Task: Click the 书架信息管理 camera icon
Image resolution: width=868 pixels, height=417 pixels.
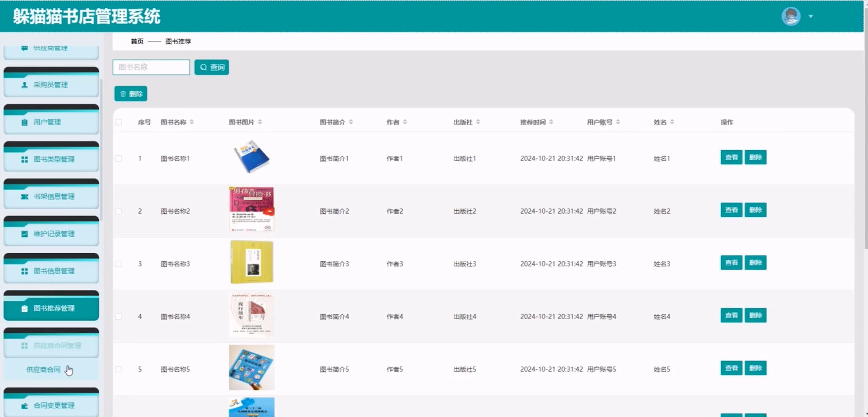Action: (24, 197)
